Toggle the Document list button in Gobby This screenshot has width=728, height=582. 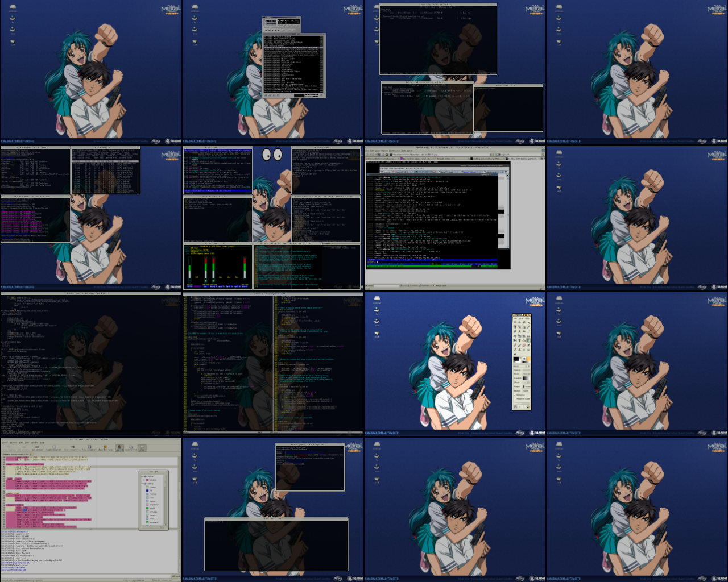point(131,448)
